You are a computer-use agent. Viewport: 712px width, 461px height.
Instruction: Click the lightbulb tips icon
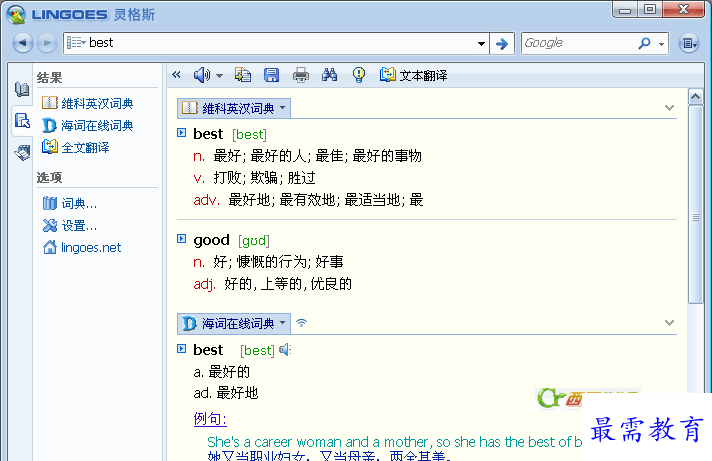(x=359, y=74)
